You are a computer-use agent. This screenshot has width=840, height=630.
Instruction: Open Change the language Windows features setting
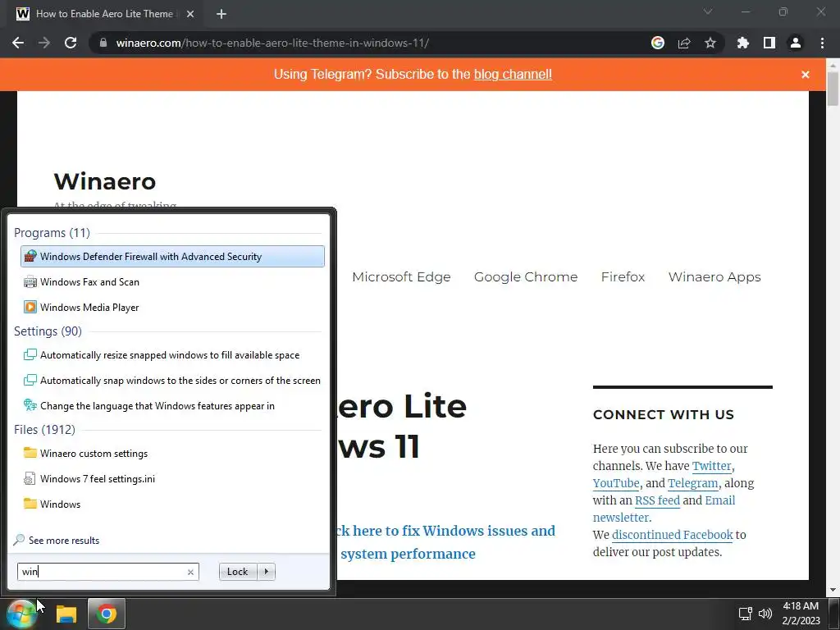[172, 406]
